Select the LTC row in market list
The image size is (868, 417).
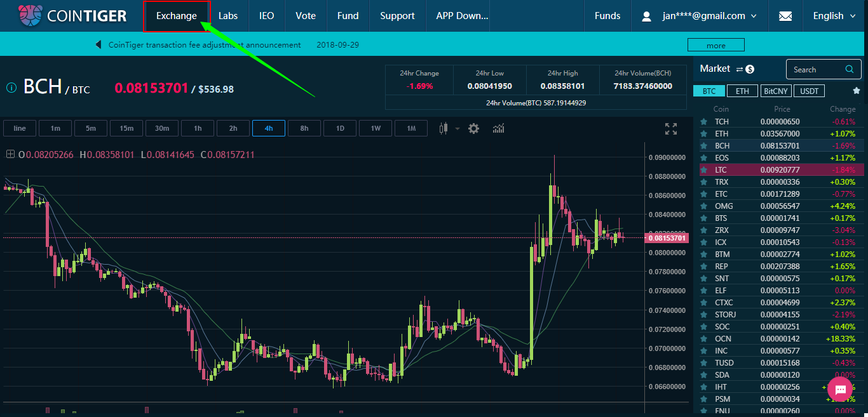point(782,170)
